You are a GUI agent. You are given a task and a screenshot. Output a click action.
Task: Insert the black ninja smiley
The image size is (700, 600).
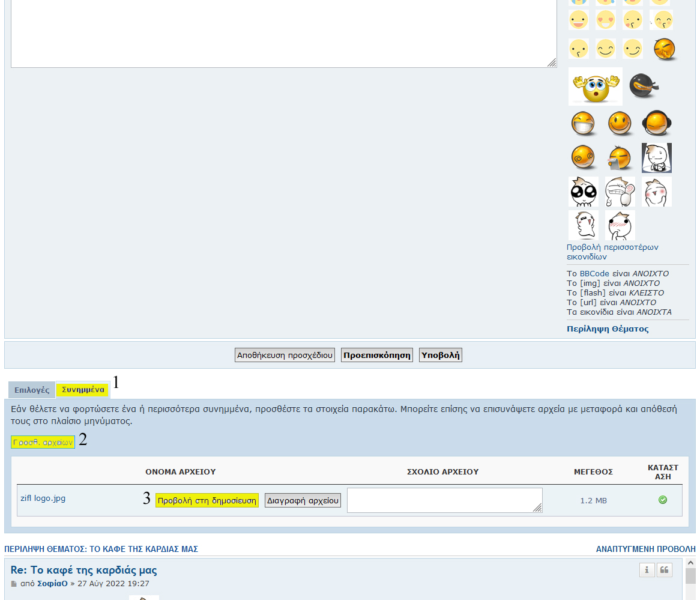pyautogui.click(x=644, y=86)
